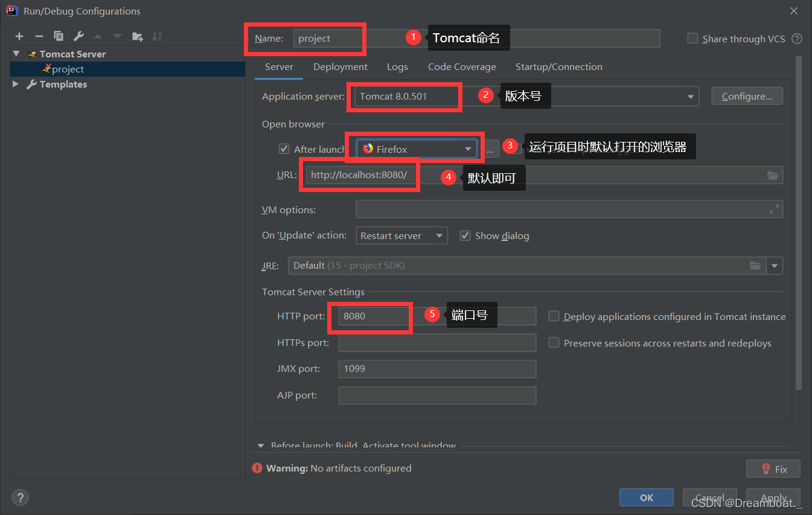Select the project configuration in the tree
Viewport: 812px width, 515px height.
(x=127, y=69)
